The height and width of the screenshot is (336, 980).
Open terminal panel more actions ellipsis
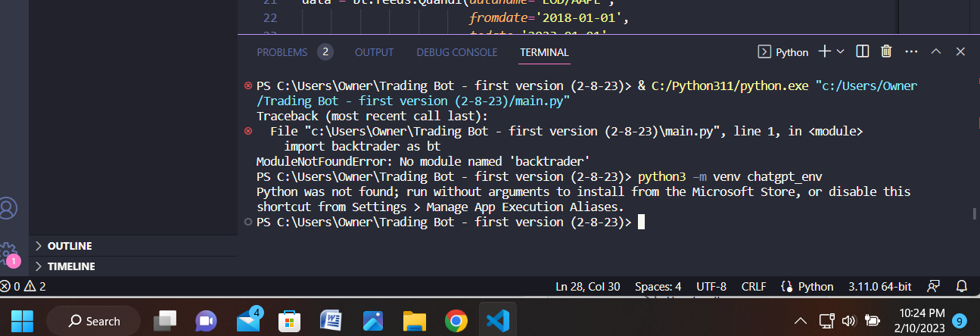910,51
